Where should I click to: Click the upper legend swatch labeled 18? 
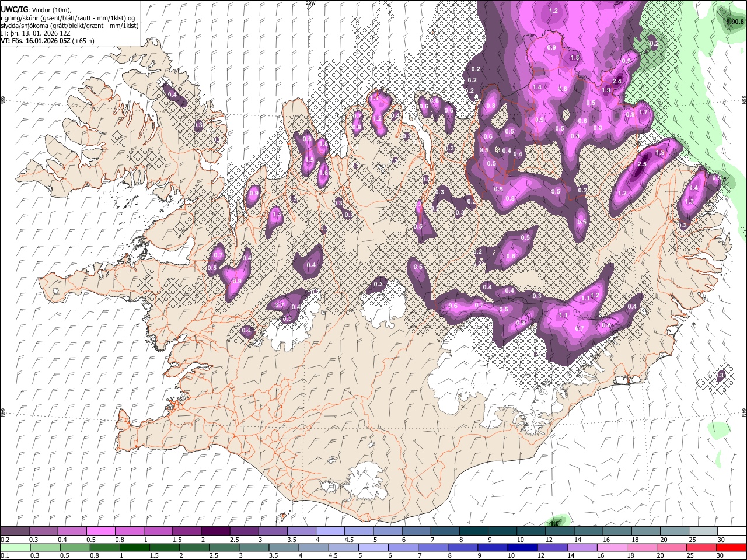(645, 531)
